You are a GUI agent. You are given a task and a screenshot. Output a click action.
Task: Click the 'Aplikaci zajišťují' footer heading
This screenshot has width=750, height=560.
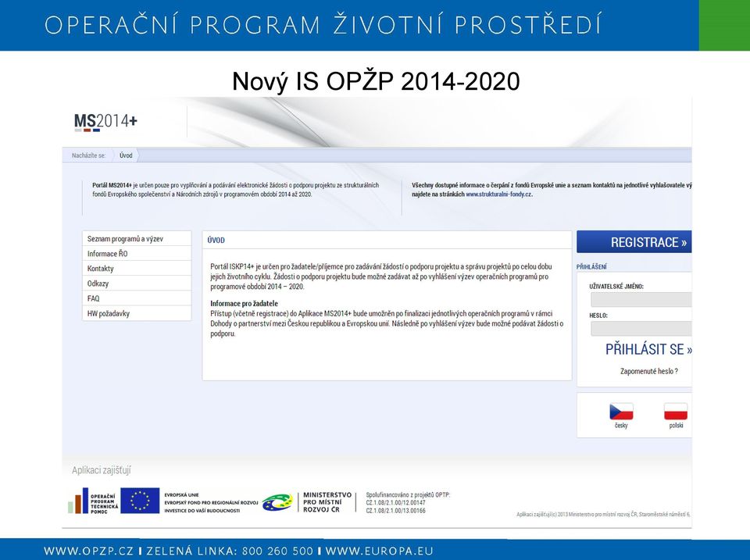pos(102,470)
